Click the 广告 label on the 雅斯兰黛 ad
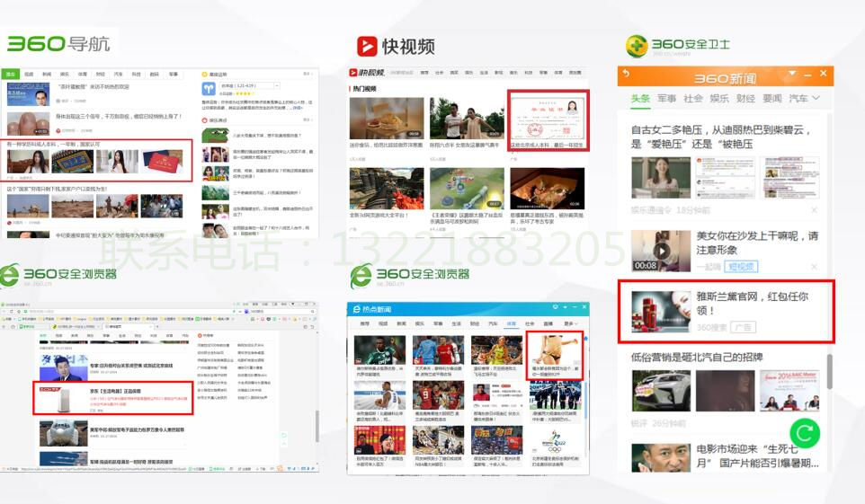Image resolution: width=865 pixels, height=504 pixels. click(743, 327)
